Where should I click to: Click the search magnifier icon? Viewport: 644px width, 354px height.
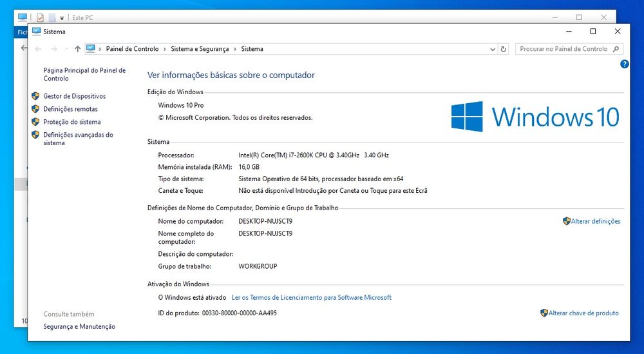(616, 49)
